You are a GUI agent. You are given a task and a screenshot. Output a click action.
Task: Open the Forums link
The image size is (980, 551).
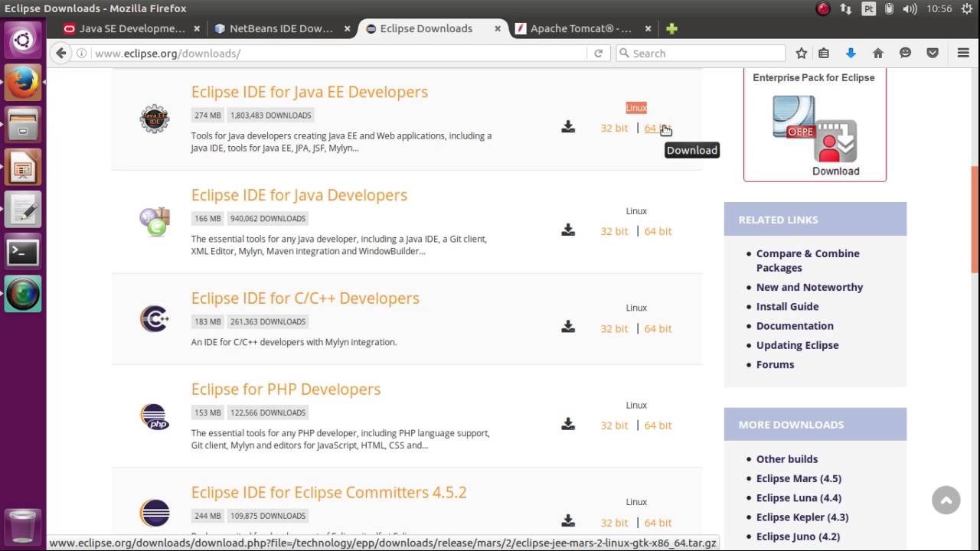pyautogui.click(x=775, y=364)
